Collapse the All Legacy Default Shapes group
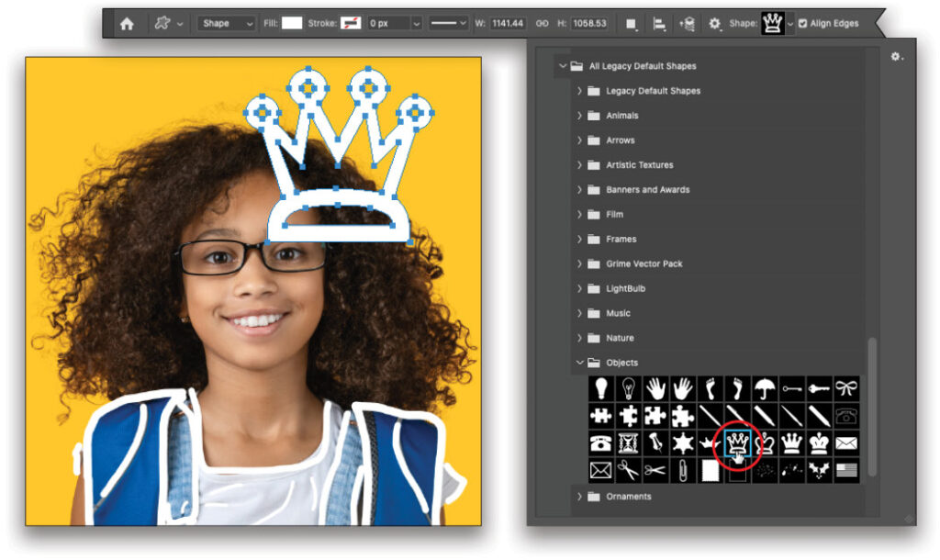 pyautogui.click(x=563, y=65)
